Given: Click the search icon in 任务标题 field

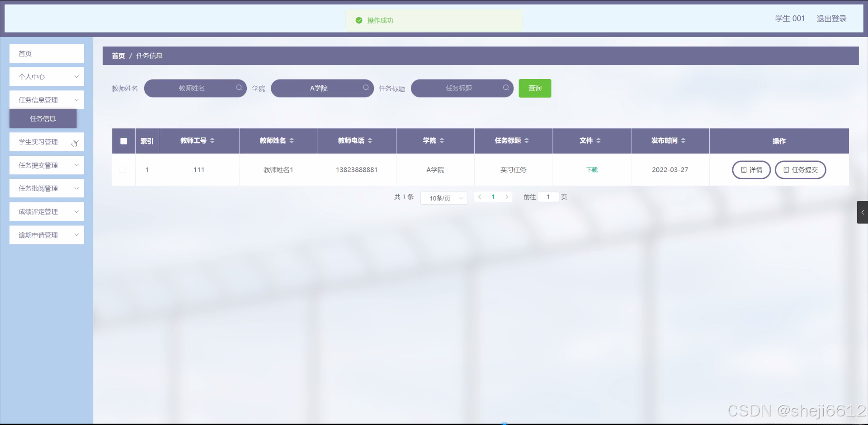Looking at the screenshot, I should (x=506, y=88).
